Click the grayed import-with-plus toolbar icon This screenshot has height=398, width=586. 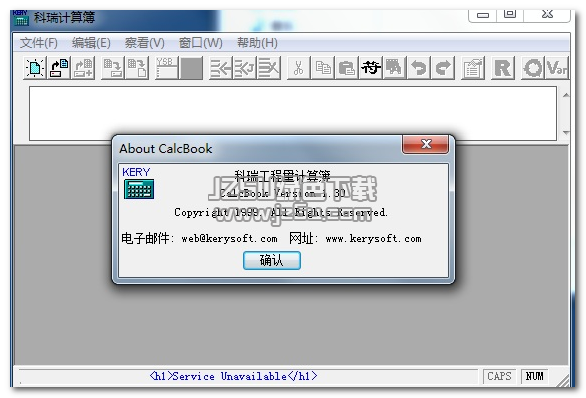(x=83, y=68)
